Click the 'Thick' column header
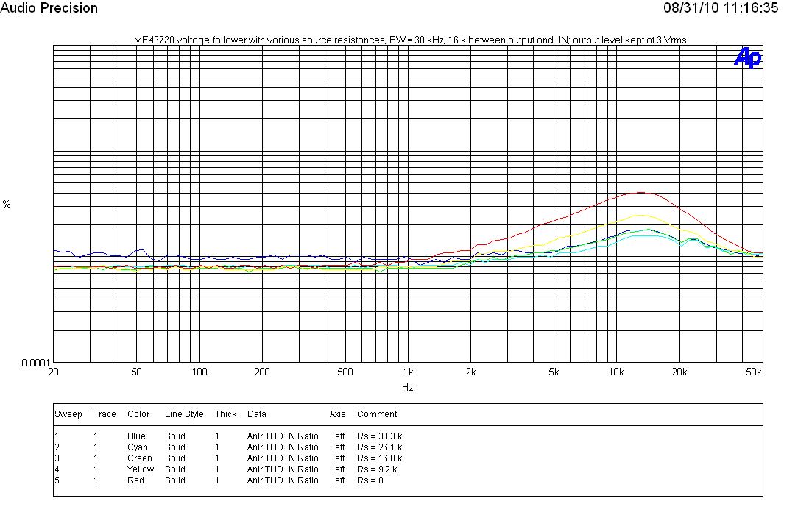The width and height of the screenshot is (798, 532). click(225, 414)
